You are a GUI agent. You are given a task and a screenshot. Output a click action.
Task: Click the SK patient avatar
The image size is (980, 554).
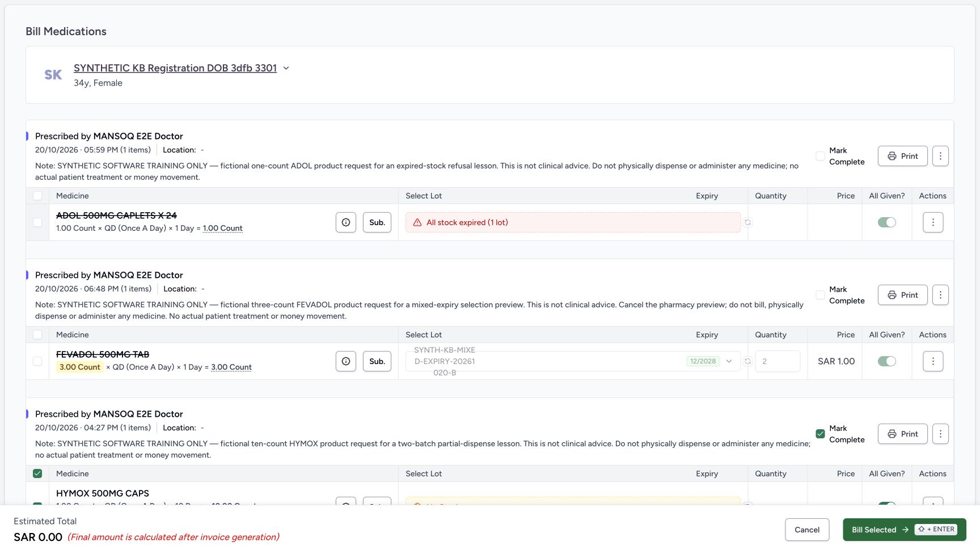(53, 75)
